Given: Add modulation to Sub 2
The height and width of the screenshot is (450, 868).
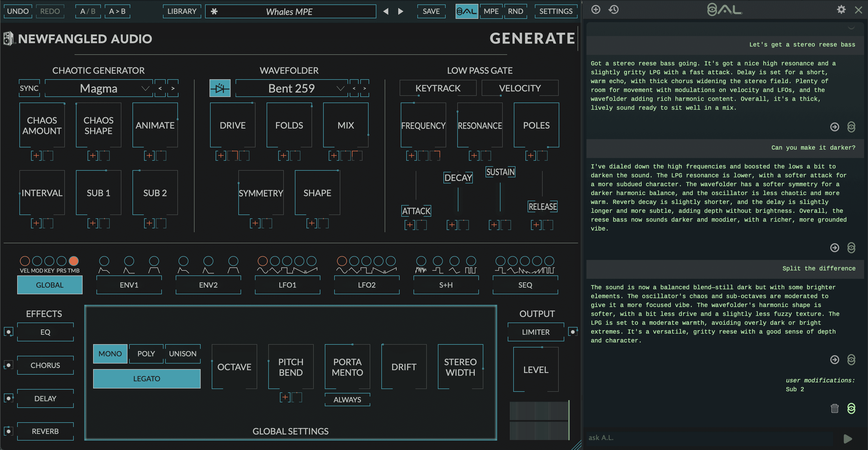Looking at the screenshot, I should (x=149, y=223).
